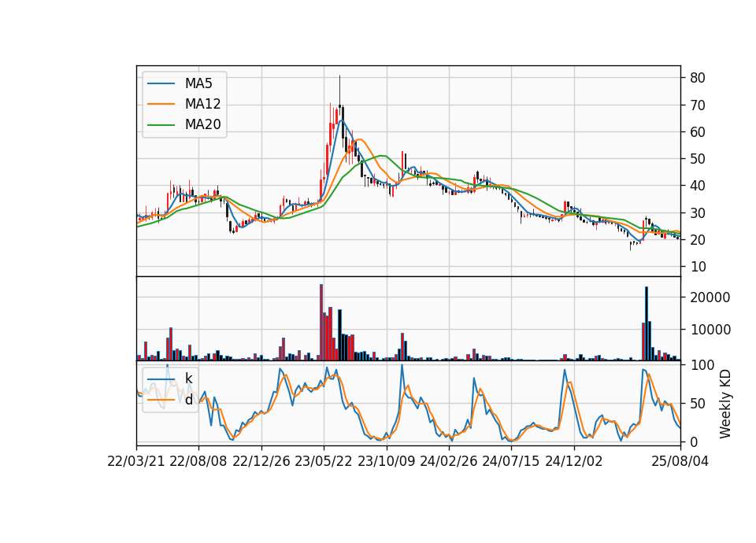The width and height of the screenshot is (756, 543).
Task: Click the 22/03/21 date axis label
Action: (x=136, y=461)
